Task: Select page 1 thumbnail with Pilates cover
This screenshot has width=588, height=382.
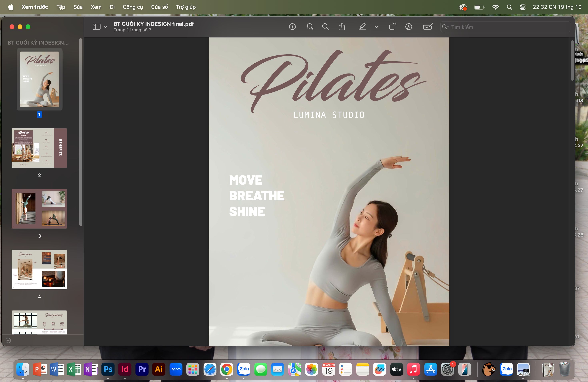Action: [40, 79]
